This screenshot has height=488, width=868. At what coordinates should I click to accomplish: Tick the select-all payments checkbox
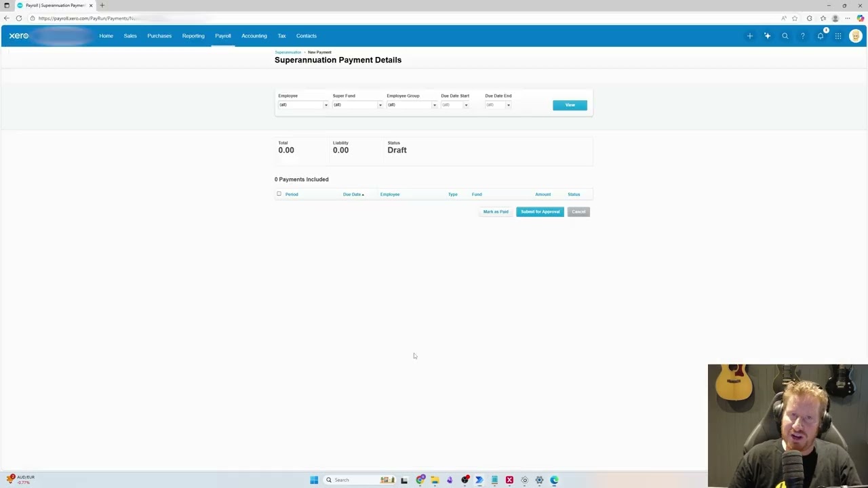tap(279, 194)
